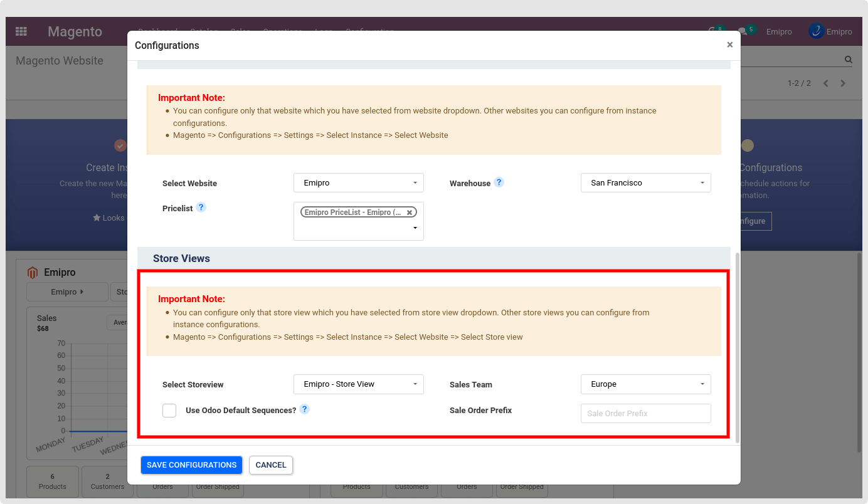Focus the Sale Order Prefix field
Image resolution: width=868 pixels, height=504 pixels.
pyautogui.click(x=646, y=414)
